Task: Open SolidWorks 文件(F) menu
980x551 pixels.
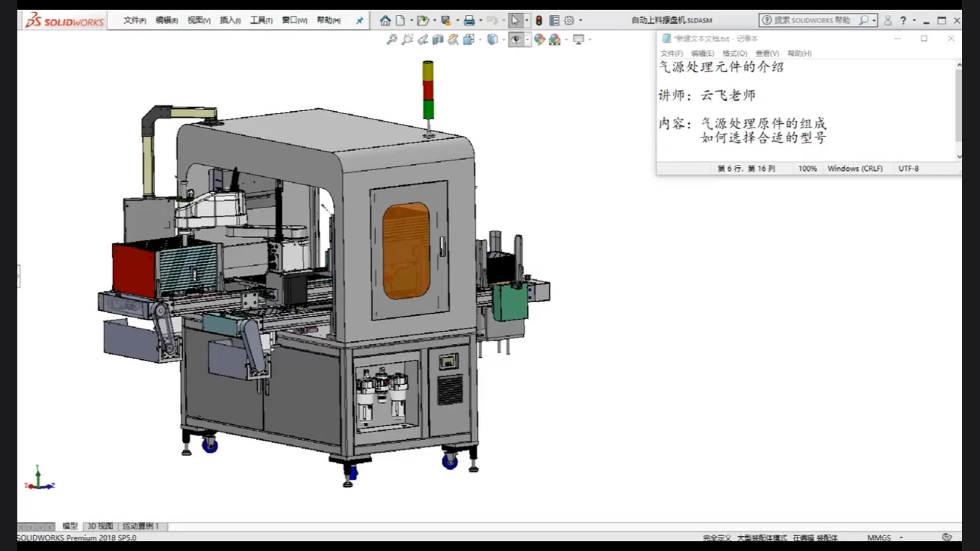Action: coord(135,20)
